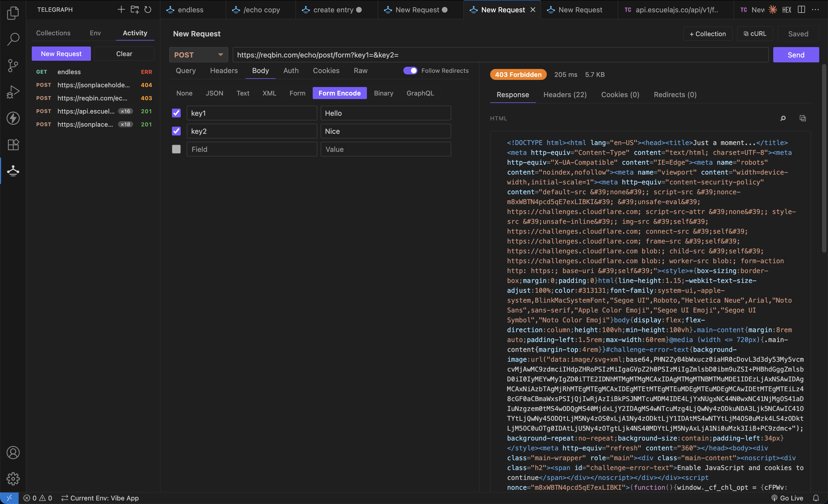Image resolution: width=828 pixels, height=504 pixels.
Task: Click the + Collection button
Action: (707, 34)
